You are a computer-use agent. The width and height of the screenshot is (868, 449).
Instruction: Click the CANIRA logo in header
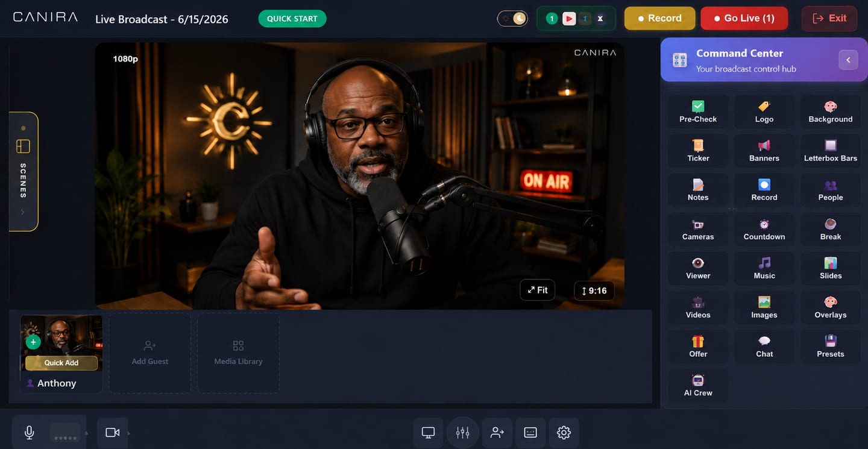point(45,17)
